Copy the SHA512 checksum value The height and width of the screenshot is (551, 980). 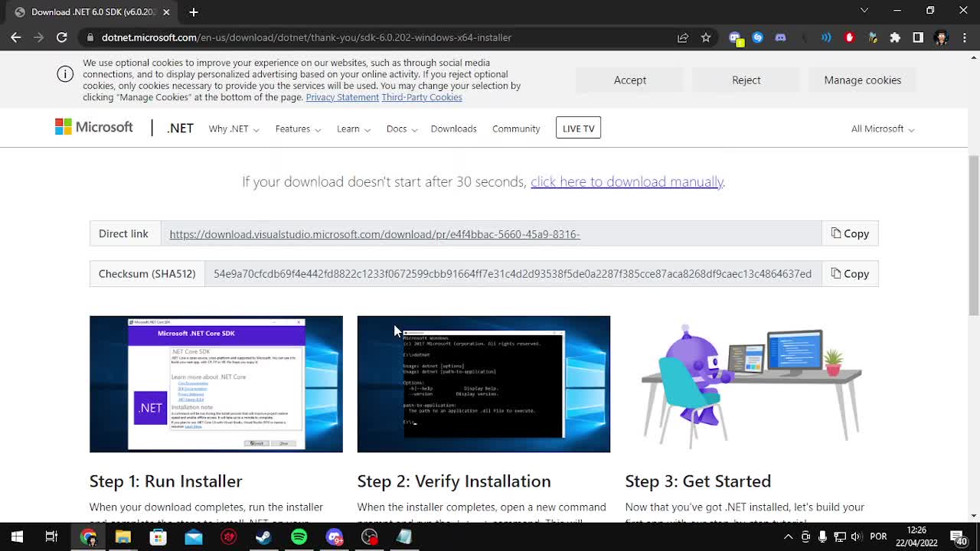[850, 274]
